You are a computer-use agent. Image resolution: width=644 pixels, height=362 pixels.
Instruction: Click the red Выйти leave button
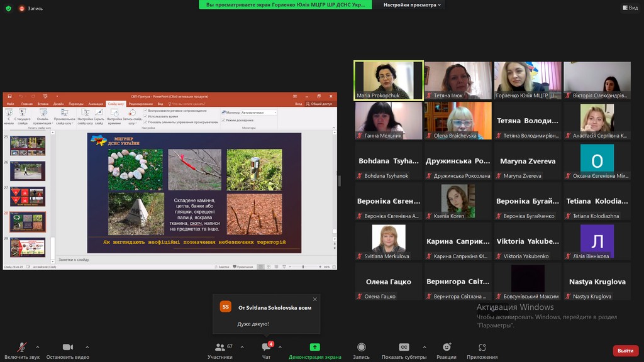tap(625, 351)
